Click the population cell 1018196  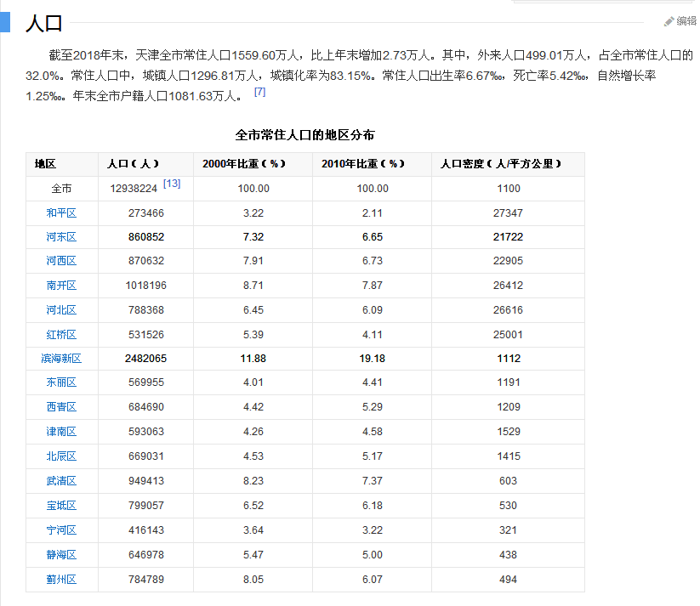click(x=146, y=285)
